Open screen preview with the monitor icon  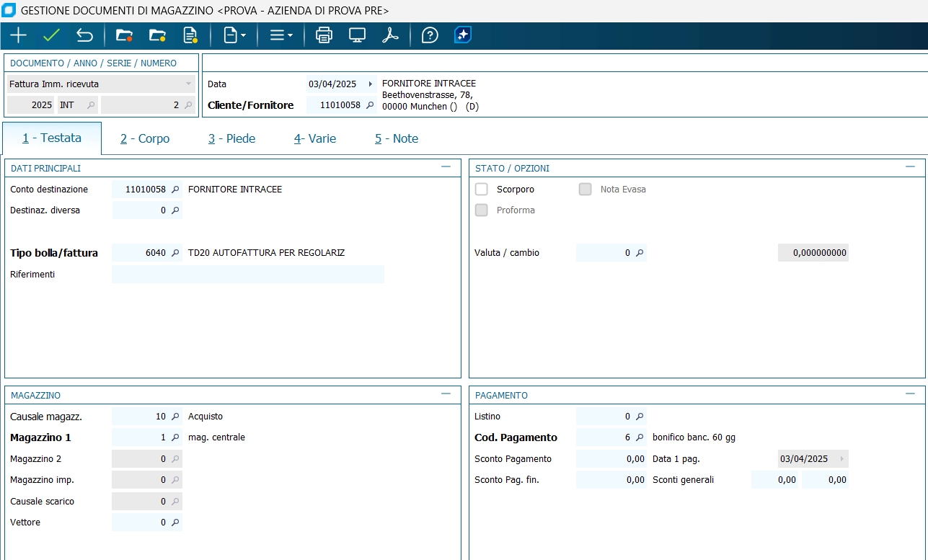point(357,35)
